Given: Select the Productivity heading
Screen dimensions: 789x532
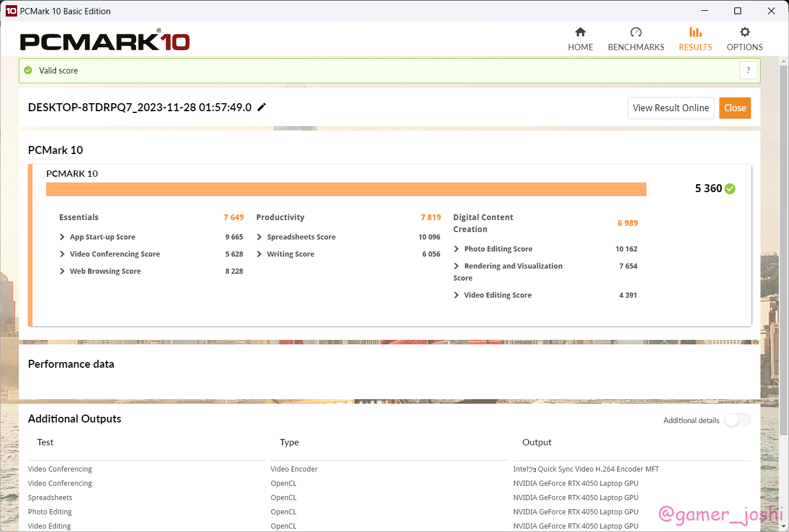Looking at the screenshot, I should click(x=280, y=217).
